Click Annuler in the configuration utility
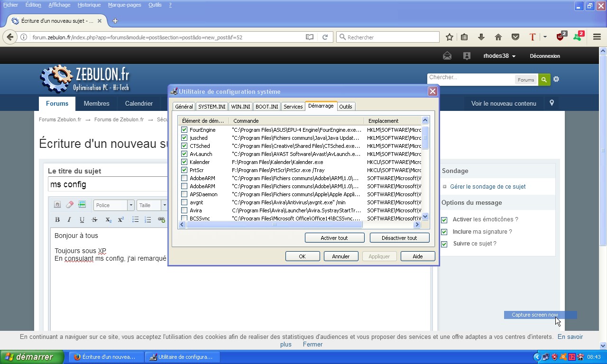607x364 pixels. (x=340, y=256)
